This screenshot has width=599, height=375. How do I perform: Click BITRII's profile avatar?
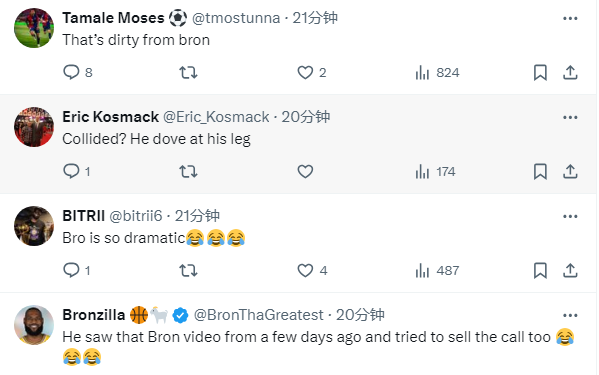tap(34, 226)
